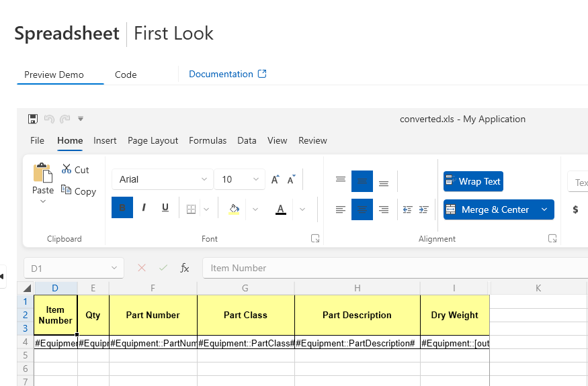Toggle Italic formatting
The height and width of the screenshot is (386, 588).
[144, 209]
